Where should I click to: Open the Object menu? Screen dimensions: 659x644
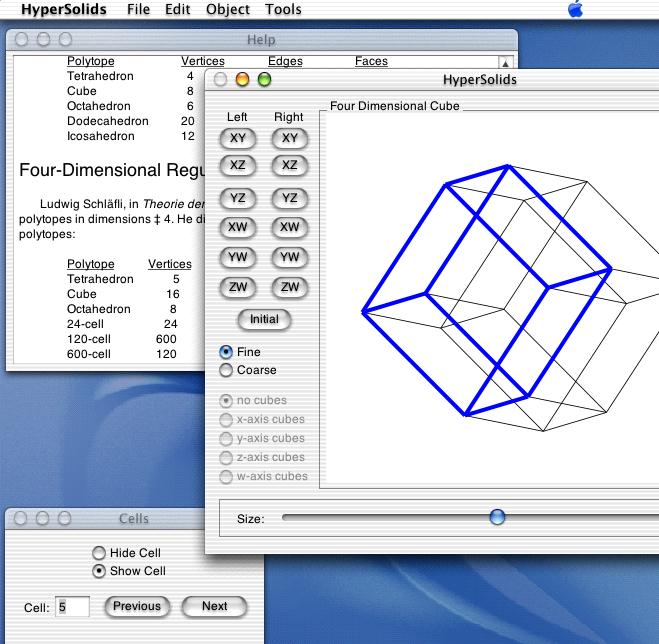[x=228, y=10]
